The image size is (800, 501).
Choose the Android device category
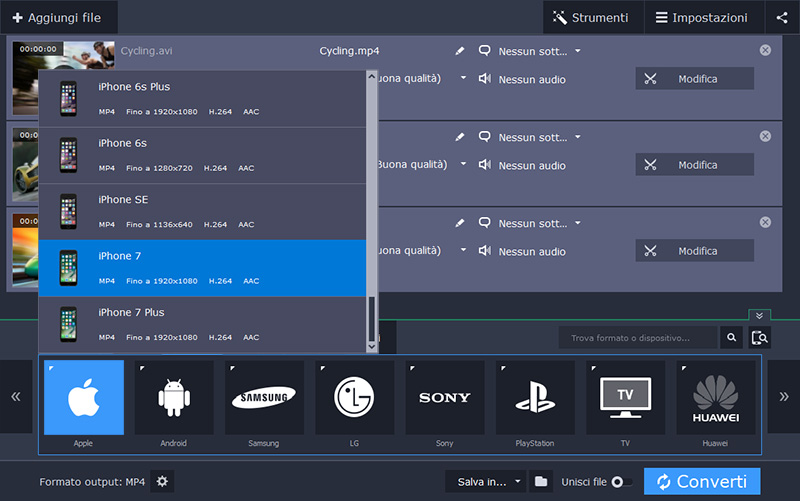pyautogui.click(x=174, y=398)
